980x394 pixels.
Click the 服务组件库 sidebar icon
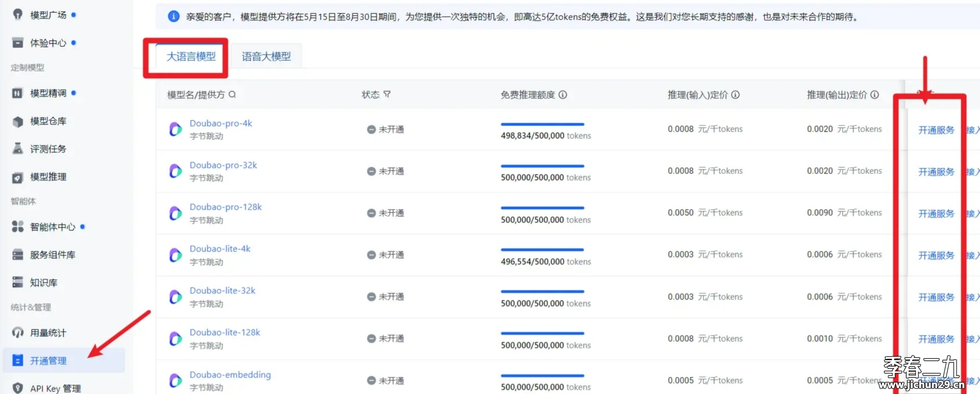[18, 255]
